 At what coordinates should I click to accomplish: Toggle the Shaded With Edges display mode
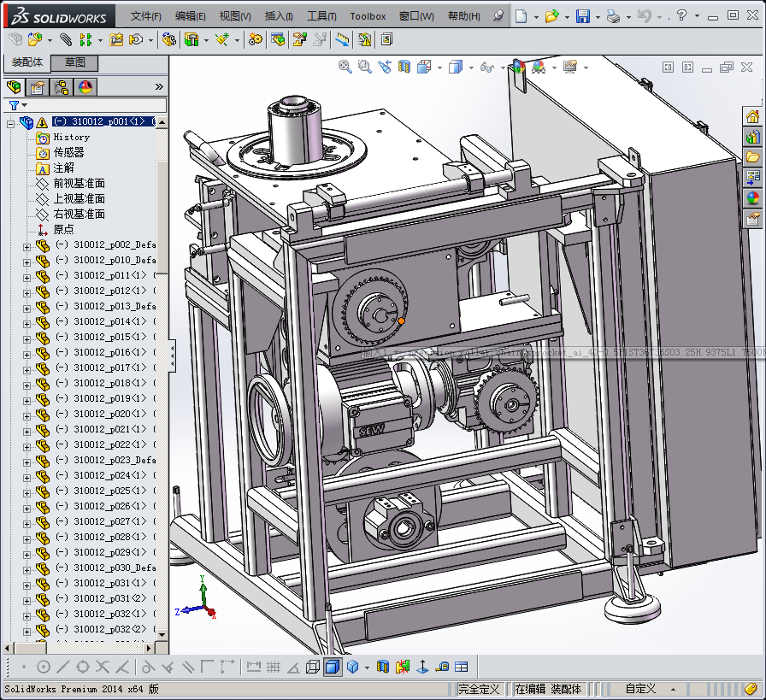pyautogui.click(x=332, y=667)
